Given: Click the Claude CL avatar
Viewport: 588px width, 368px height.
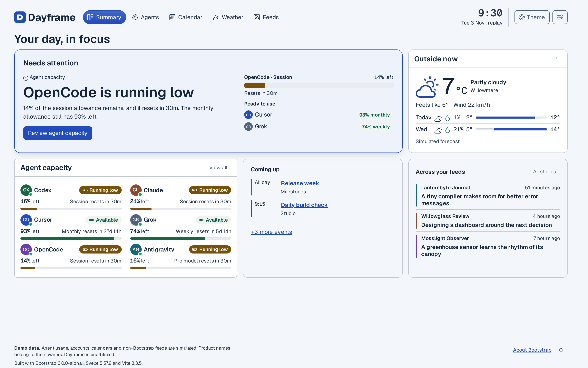Looking at the screenshot, I should click(x=136, y=190).
